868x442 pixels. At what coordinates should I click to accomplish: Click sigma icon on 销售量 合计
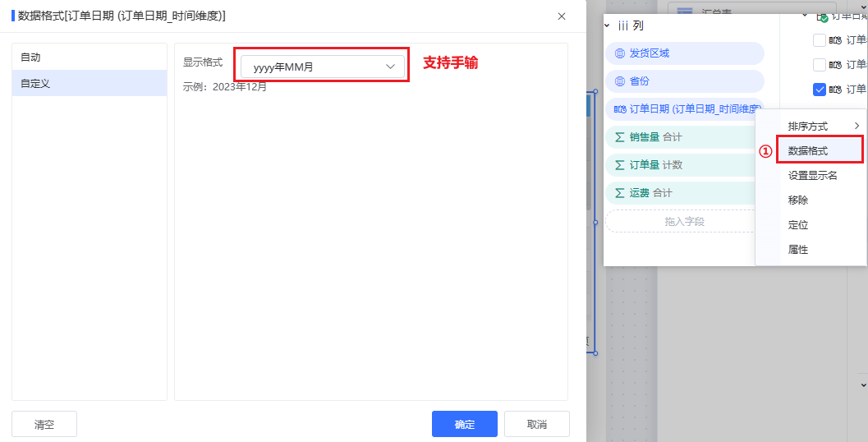click(x=620, y=137)
